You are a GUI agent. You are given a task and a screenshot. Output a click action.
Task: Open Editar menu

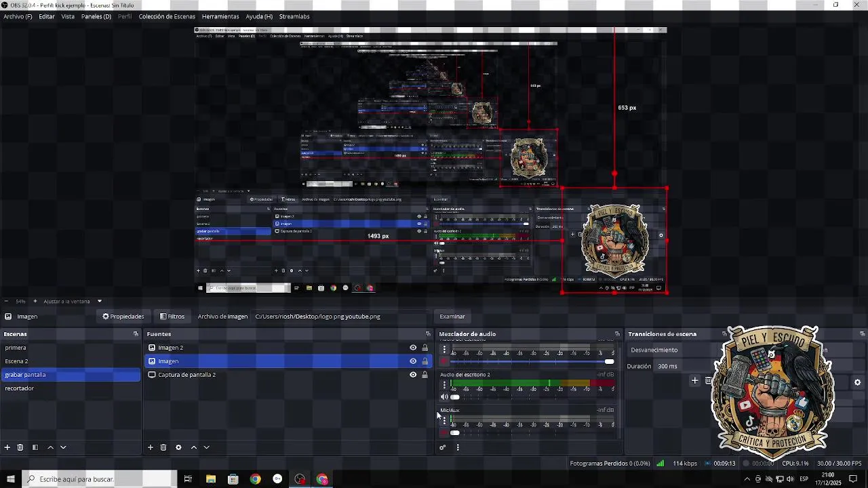tap(47, 16)
